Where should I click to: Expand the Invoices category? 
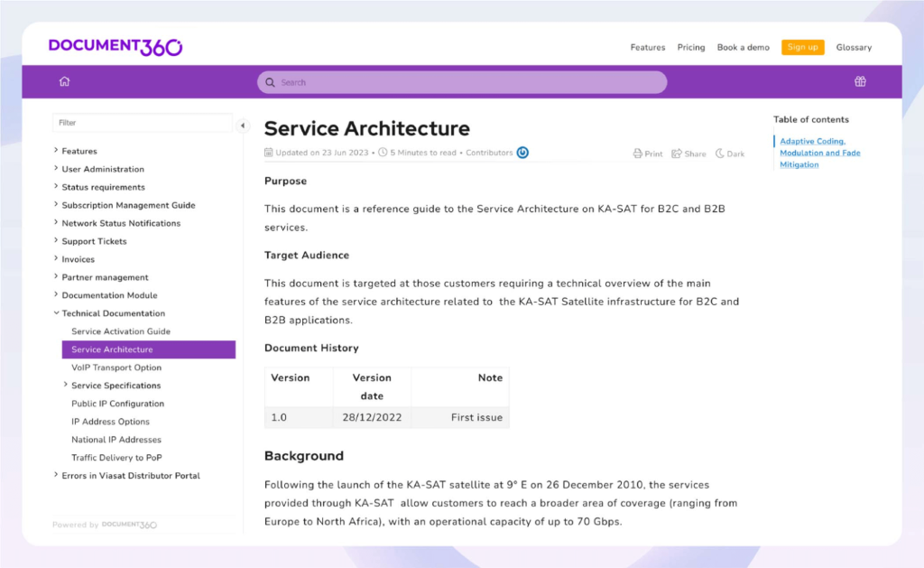pyautogui.click(x=56, y=259)
